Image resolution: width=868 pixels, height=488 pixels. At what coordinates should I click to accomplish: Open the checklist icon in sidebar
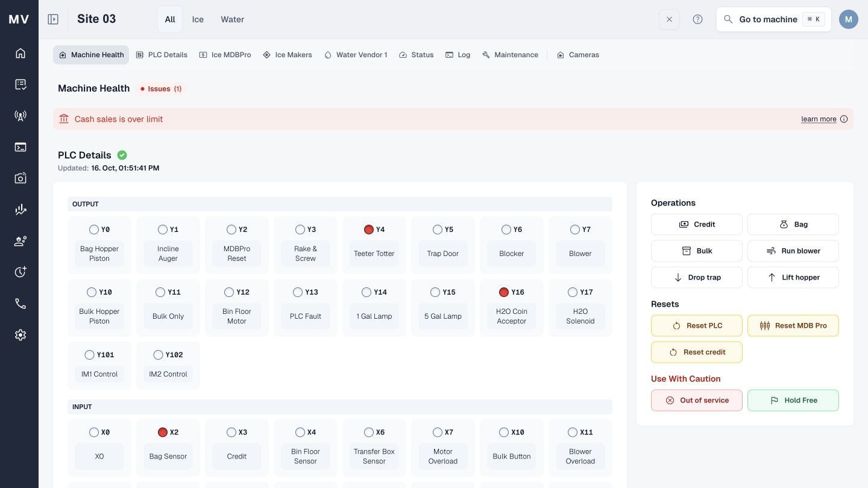(20, 84)
